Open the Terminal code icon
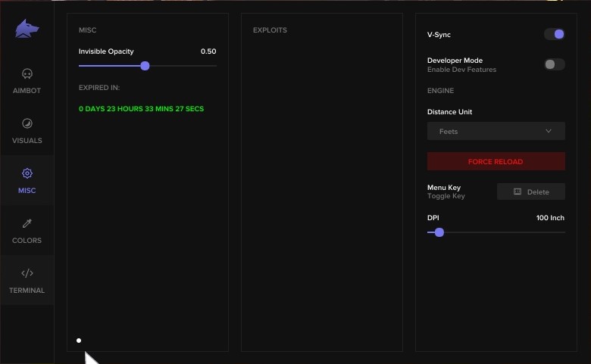The image size is (591, 364). point(27,273)
